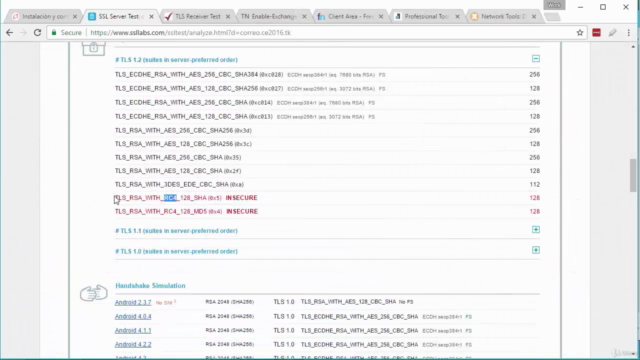Click the TLS 1.2 suites heading
The height and width of the screenshot is (360, 640).
point(176,60)
